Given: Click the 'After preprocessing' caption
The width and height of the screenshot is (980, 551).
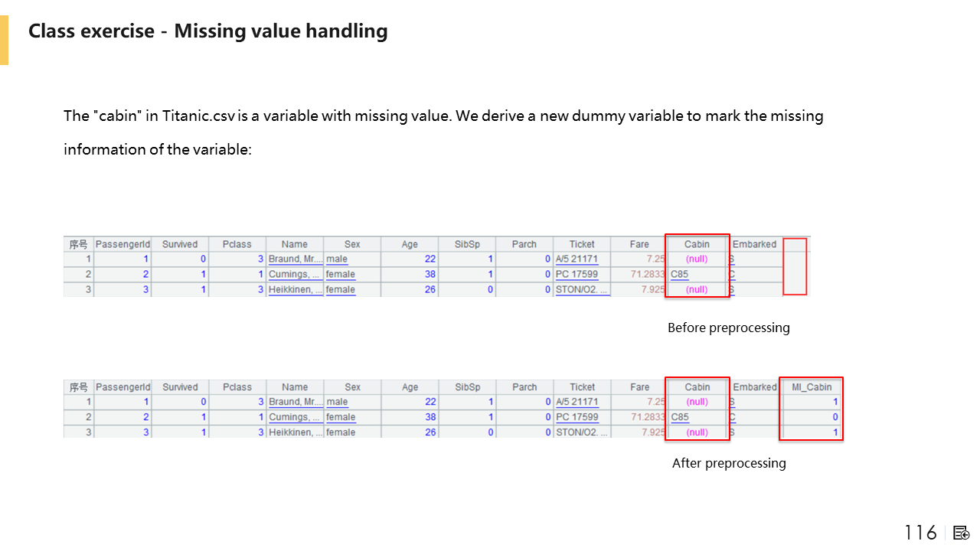Looking at the screenshot, I should coord(728,463).
